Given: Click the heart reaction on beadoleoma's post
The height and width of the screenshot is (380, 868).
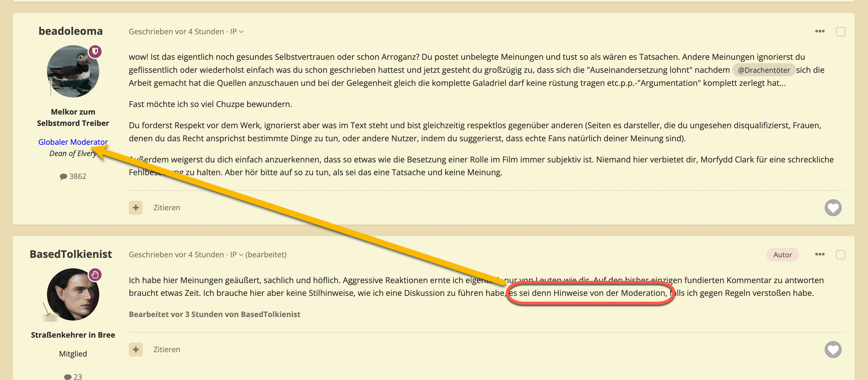Looking at the screenshot, I should point(833,207).
